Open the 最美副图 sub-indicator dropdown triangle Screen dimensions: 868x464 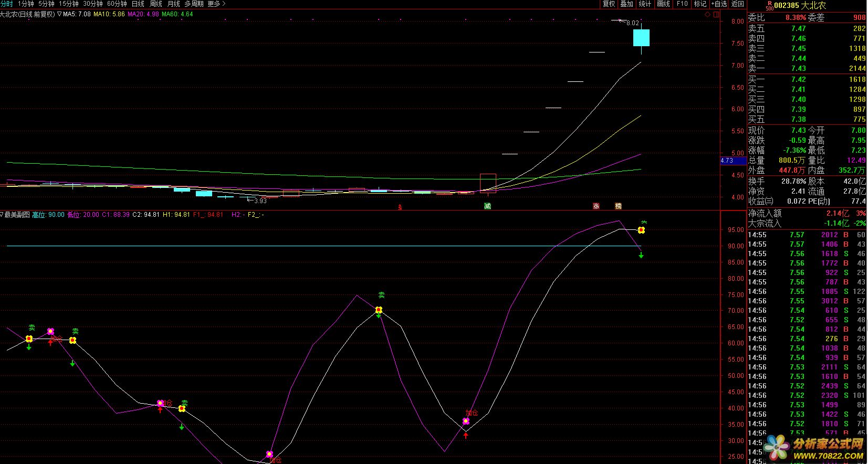pyautogui.click(x=2, y=215)
